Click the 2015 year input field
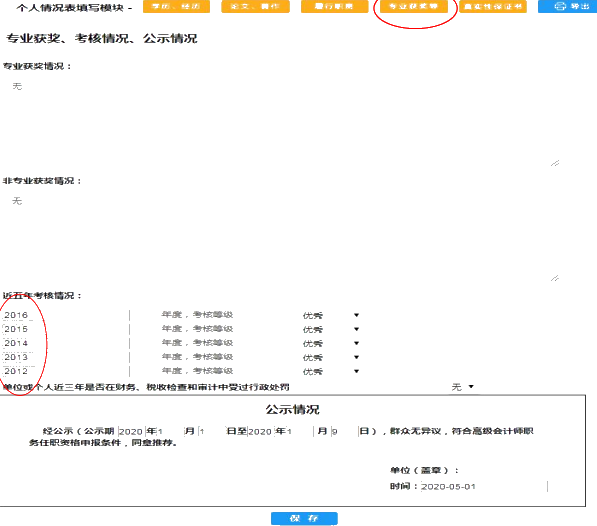 (66, 329)
